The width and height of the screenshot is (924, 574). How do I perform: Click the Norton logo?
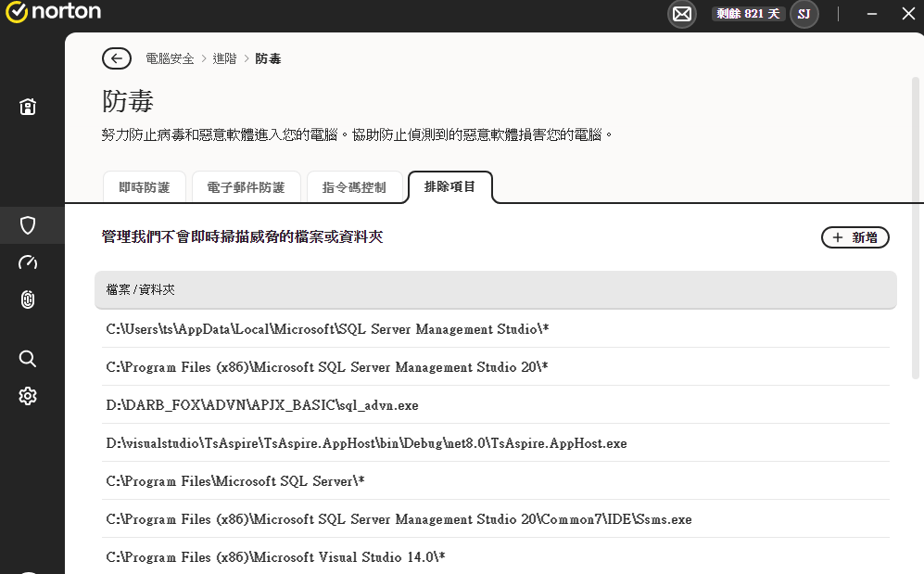[53, 11]
